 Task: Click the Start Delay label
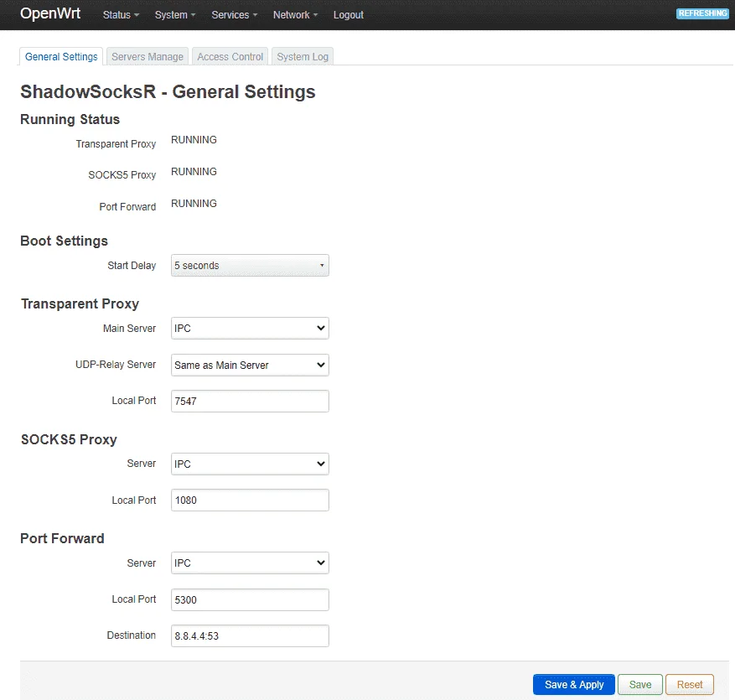click(132, 266)
